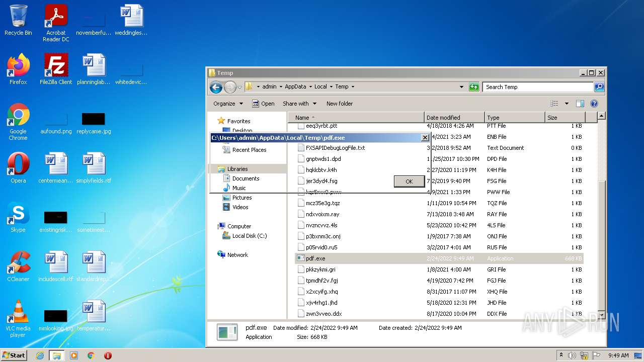
Task: Open the Organize dropdown menu
Action: [x=228, y=104]
